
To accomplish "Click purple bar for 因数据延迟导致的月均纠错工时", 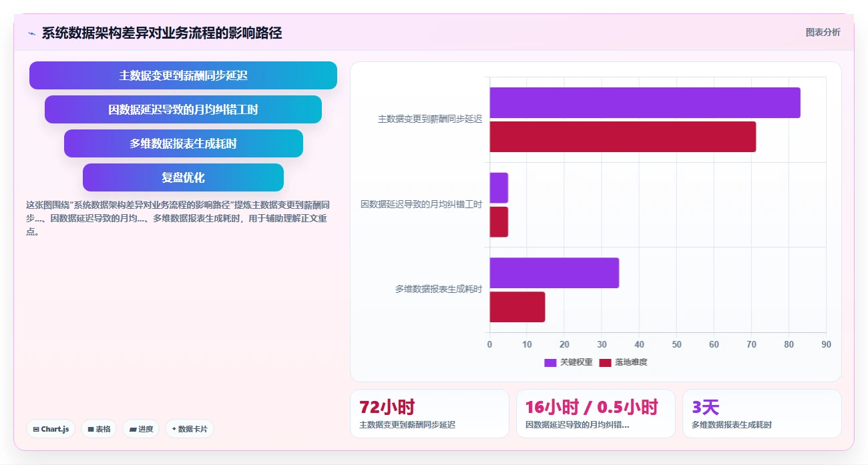I will click(499, 188).
